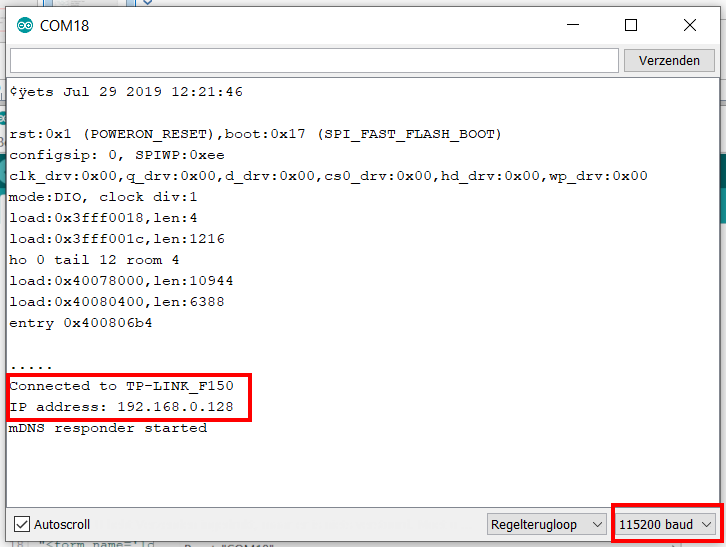Open the Regelterugloop line ending dropdown

click(546, 524)
